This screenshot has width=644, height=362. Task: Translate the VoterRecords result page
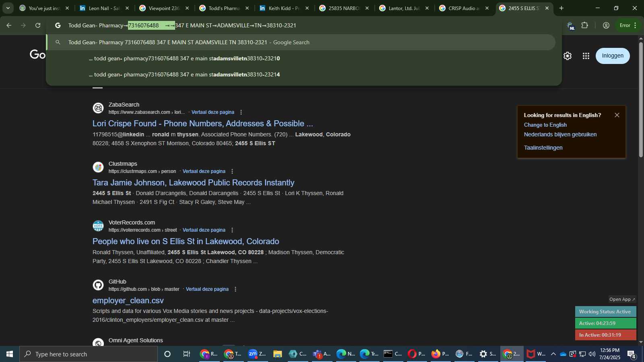pyautogui.click(x=204, y=230)
